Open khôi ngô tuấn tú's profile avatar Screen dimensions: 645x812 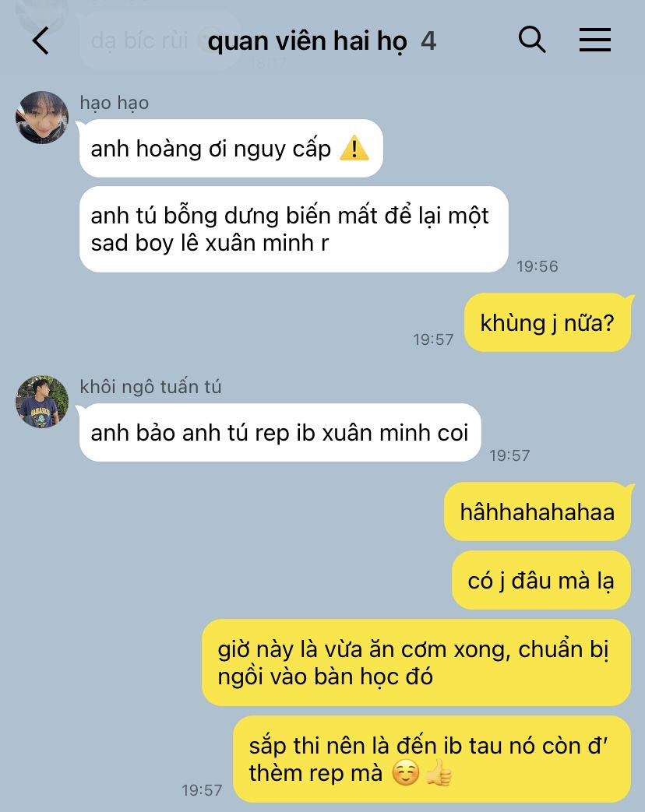click(x=42, y=402)
